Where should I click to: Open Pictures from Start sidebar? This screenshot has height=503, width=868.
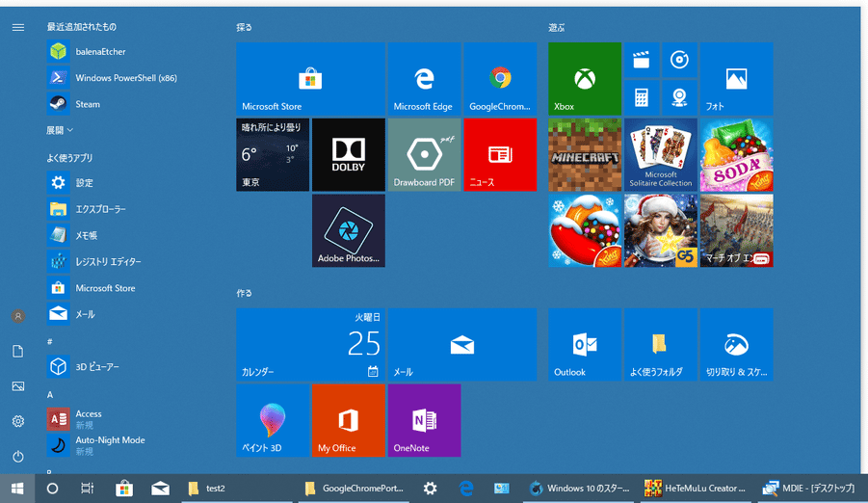point(17,386)
